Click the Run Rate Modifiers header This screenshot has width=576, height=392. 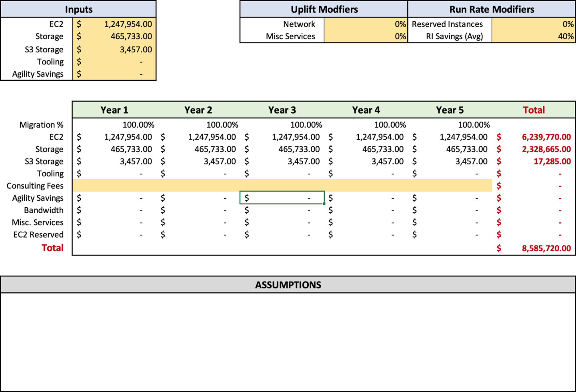[492, 9]
